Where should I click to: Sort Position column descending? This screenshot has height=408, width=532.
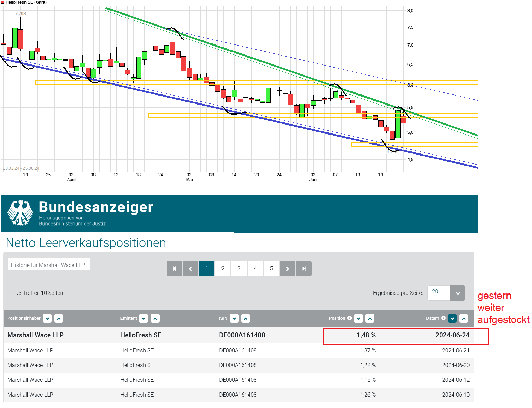[358, 318]
